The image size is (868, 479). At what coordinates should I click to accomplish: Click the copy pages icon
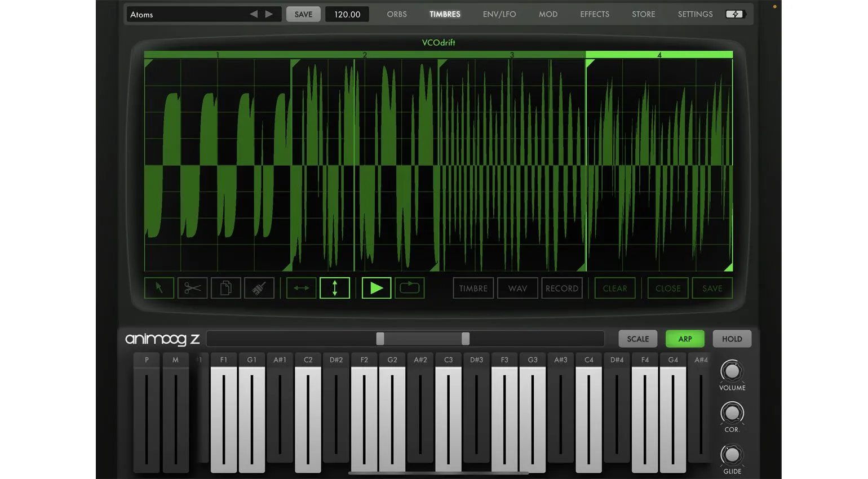click(x=225, y=288)
